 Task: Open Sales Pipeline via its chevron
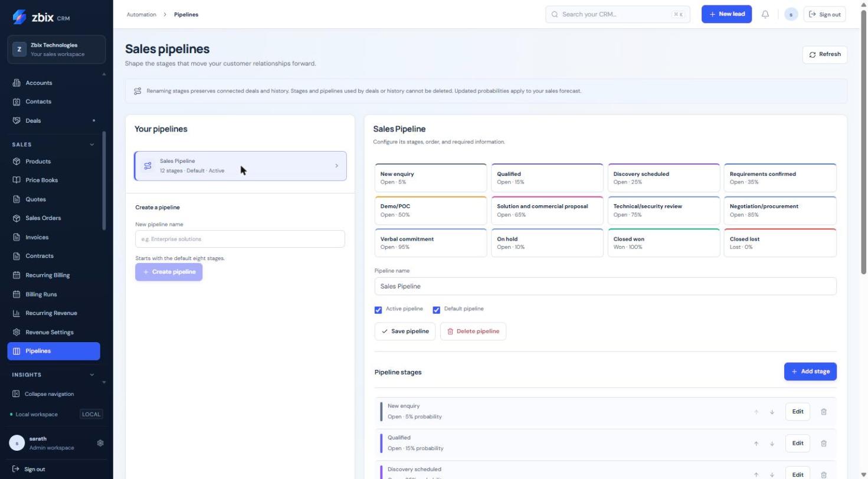point(337,166)
